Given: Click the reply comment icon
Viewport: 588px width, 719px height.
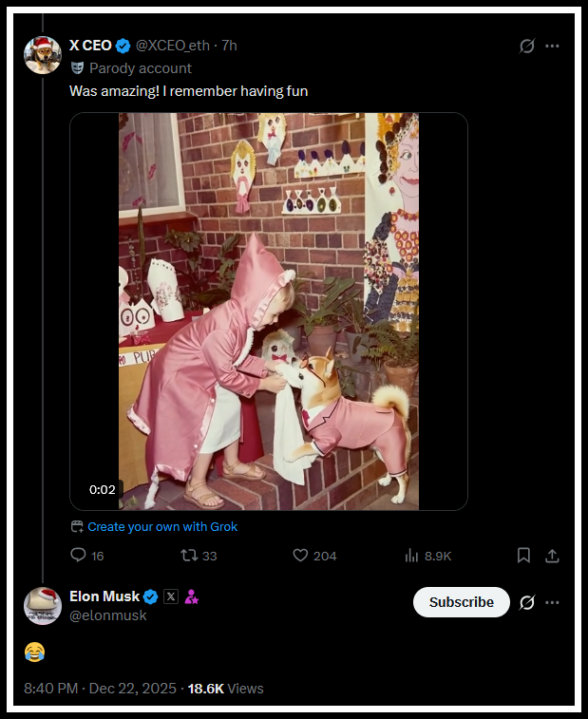Looking at the screenshot, I should (79, 556).
